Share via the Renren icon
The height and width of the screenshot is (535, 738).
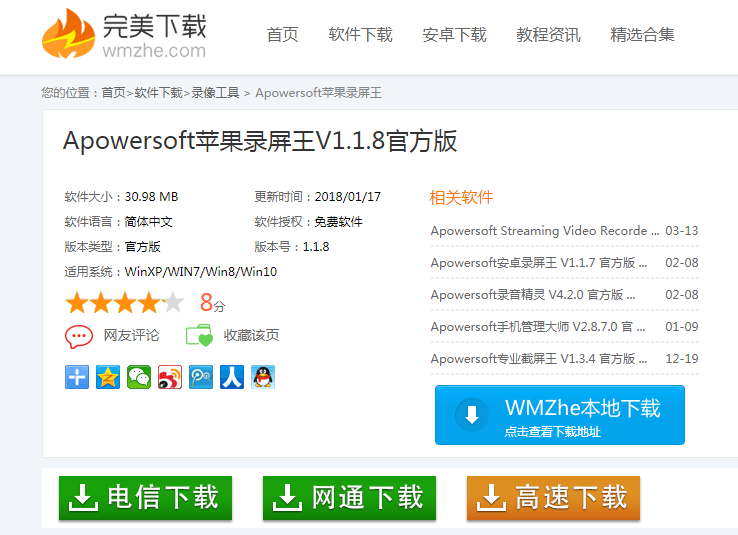pos(232,377)
